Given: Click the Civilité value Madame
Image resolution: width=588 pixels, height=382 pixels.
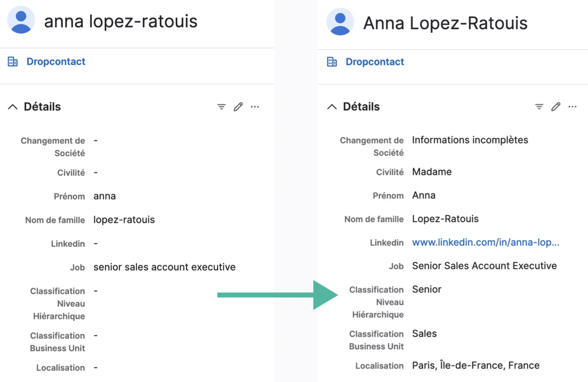Looking at the screenshot, I should (x=432, y=172).
